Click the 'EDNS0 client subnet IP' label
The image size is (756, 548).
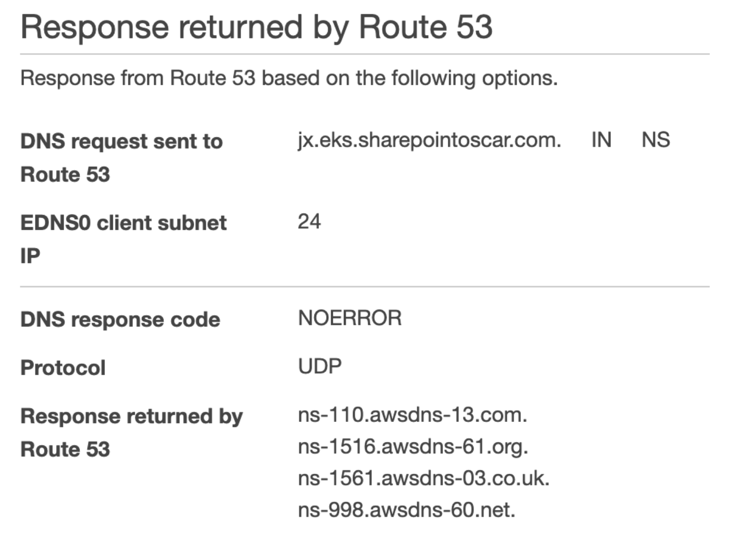[124, 239]
